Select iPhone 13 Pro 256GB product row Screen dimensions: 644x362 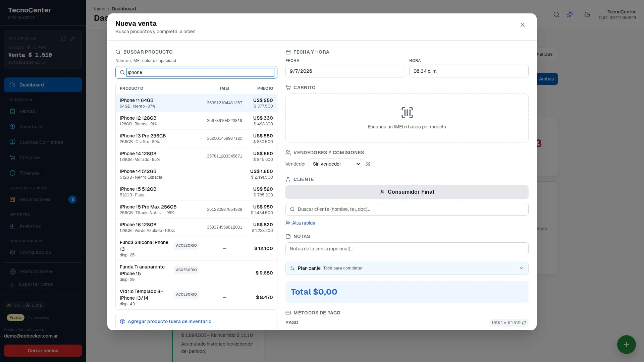coord(196,138)
